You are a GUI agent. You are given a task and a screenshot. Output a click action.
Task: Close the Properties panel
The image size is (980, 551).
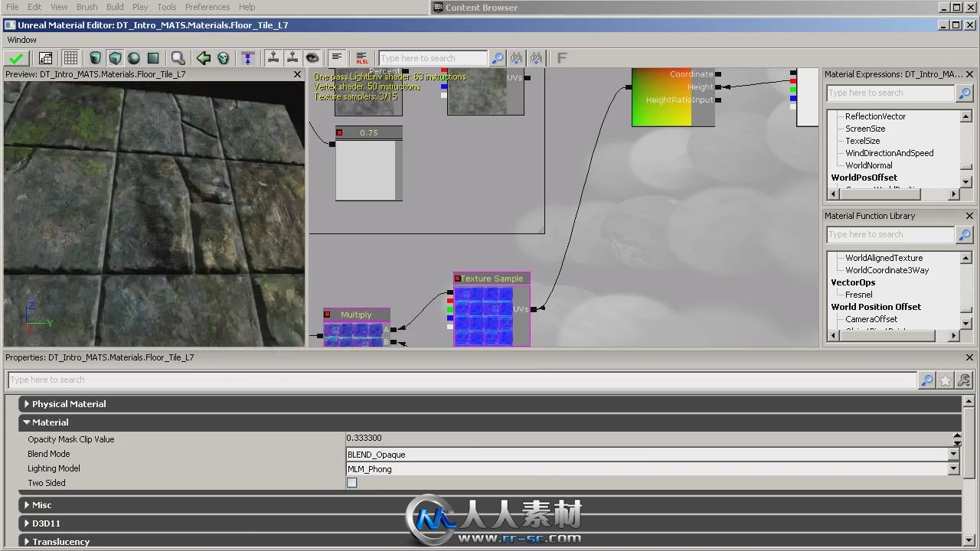969,357
